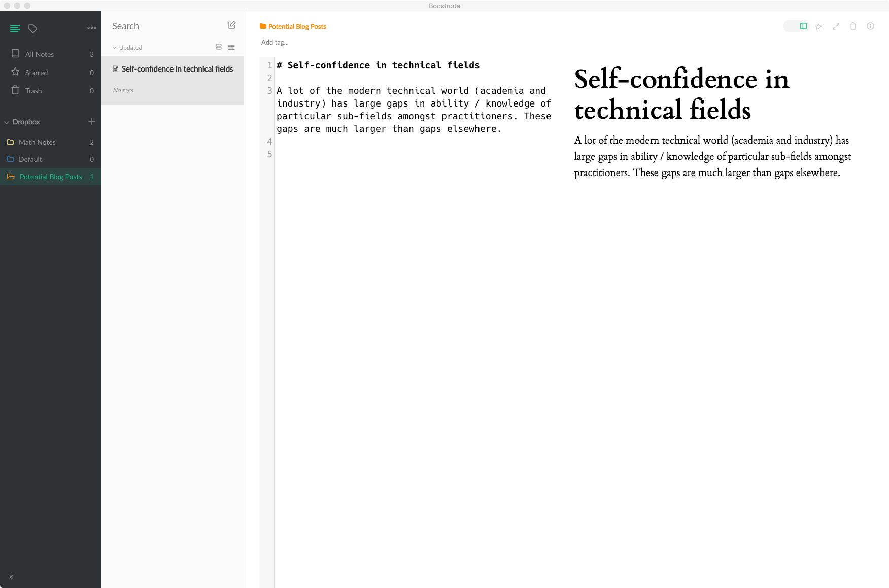Screen dimensions: 889x588
Task: Click the Potential Blog Posts folder breadcrumb
Action: click(293, 26)
